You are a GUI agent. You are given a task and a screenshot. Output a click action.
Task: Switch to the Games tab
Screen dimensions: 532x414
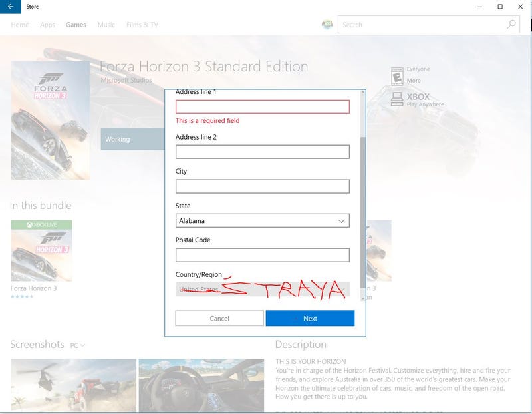(76, 25)
